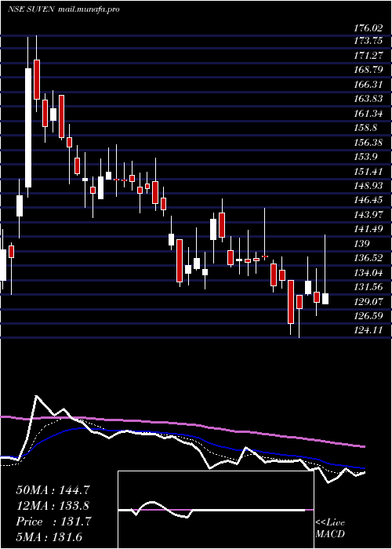Image resolution: width=392 pixels, height=549 pixels.
Task: Click the 136.52 price axis label
Action: pyautogui.click(x=368, y=258)
